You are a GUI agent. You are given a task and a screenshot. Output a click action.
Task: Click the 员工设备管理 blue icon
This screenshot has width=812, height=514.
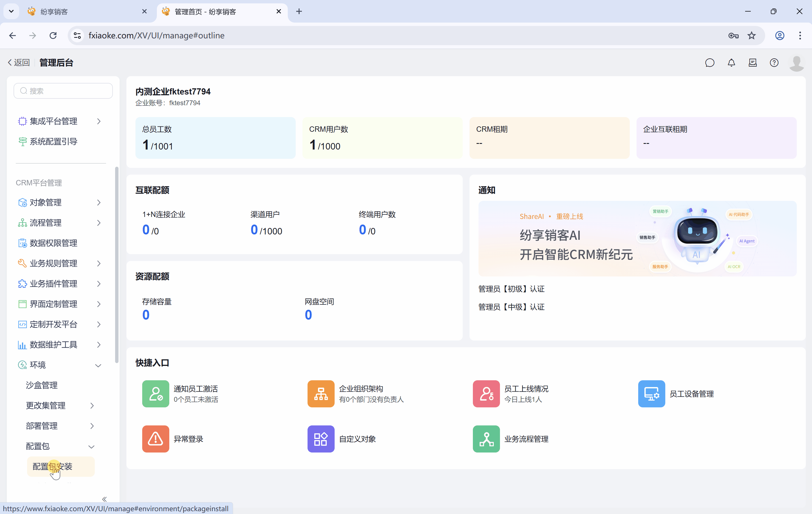tap(651, 394)
